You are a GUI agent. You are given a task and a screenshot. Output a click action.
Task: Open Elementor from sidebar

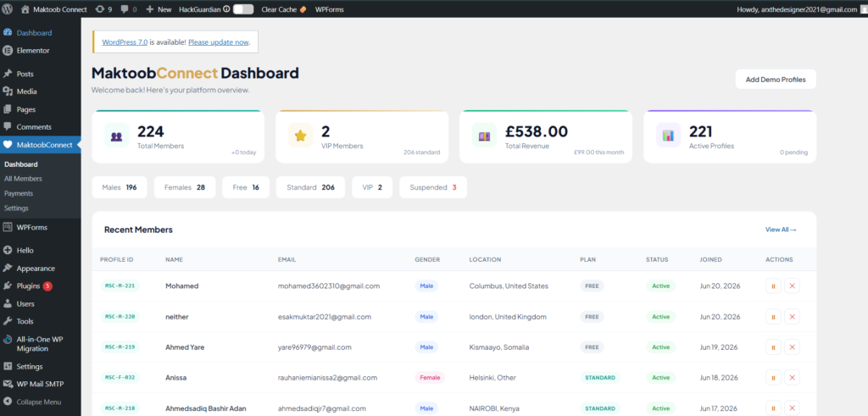[x=41, y=50]
